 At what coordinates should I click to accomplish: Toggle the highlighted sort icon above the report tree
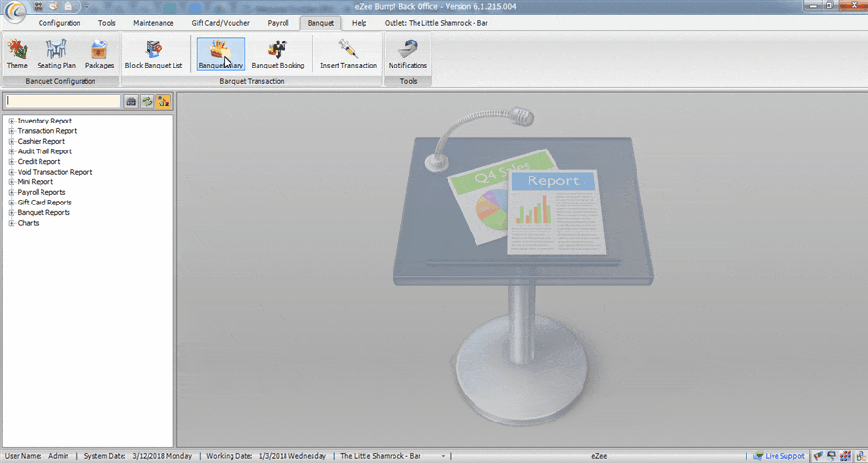pos(162,100)
